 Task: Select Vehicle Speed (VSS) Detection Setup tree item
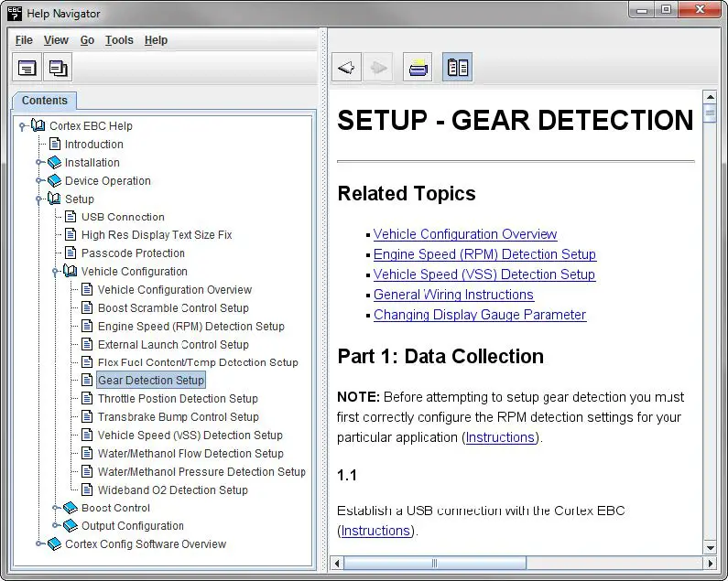[190, 435]
